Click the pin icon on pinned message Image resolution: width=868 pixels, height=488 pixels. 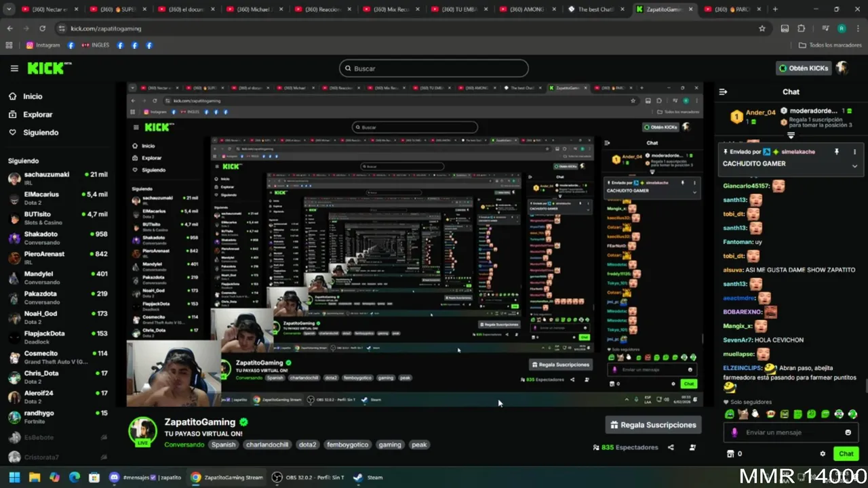point(836,152)
